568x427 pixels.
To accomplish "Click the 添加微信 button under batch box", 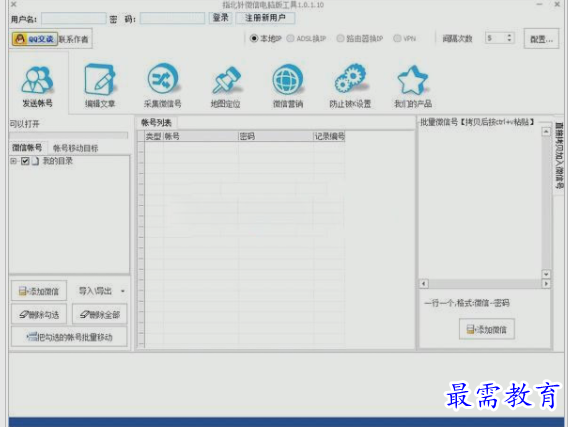I will click(486, 329).
